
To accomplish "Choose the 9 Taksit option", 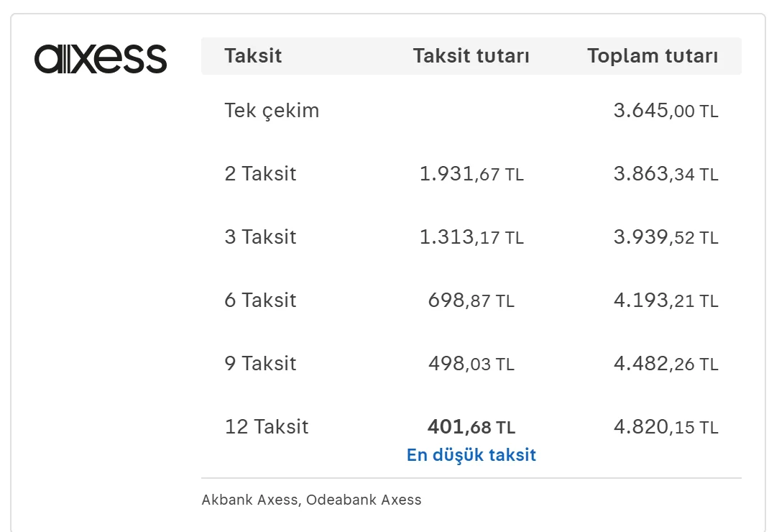I will coord(471,364).
